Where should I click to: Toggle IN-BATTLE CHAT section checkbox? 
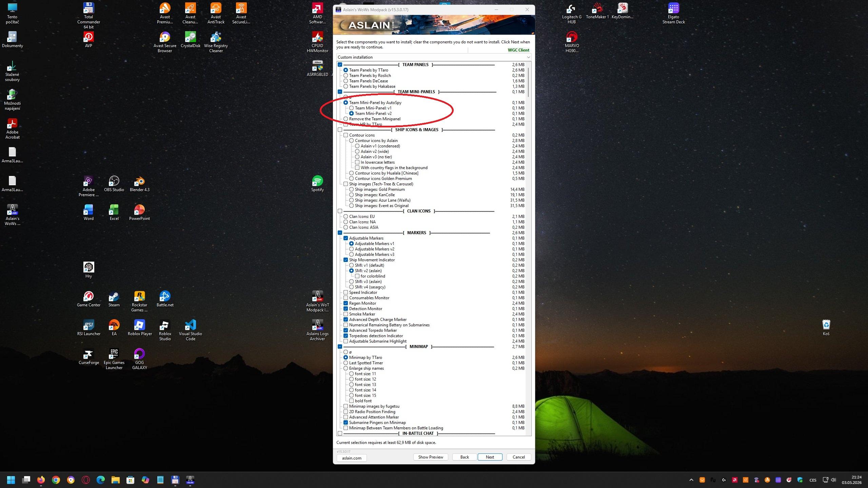tap(340, 433)
